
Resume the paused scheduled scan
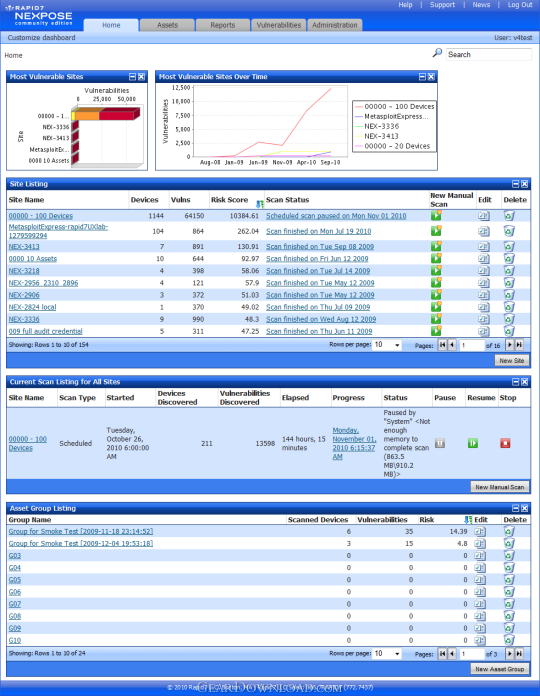473,443
